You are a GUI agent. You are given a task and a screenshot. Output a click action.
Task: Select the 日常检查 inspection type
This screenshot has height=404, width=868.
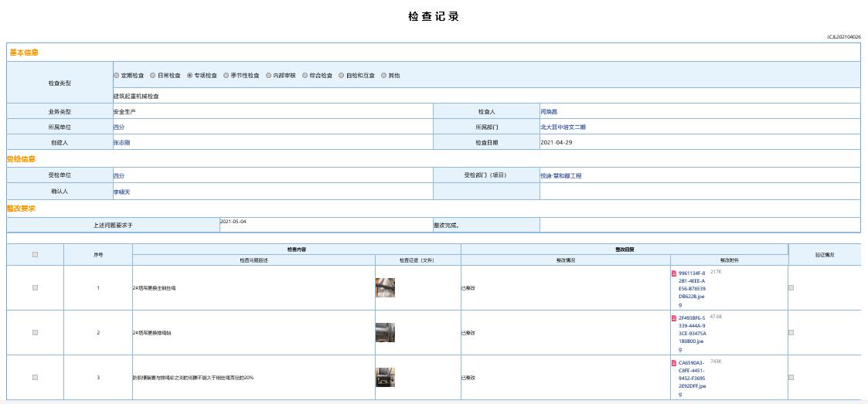pos(153,76)
